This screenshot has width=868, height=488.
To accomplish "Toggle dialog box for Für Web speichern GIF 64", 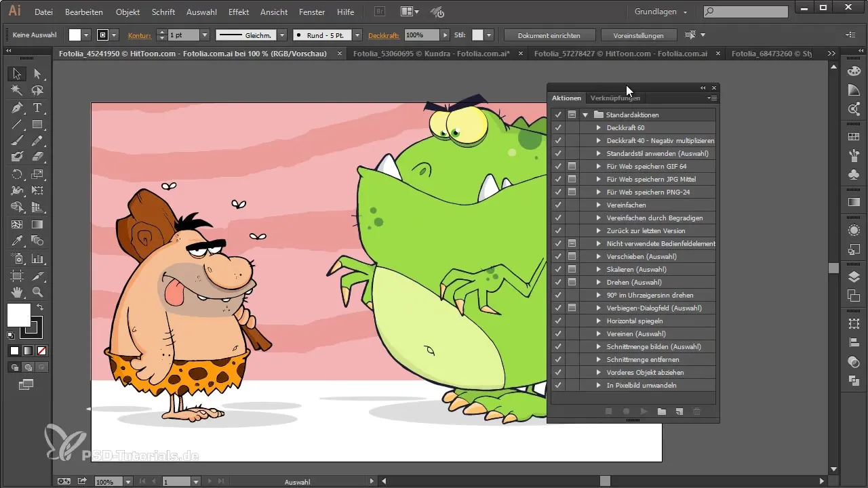I will (572, 166).
